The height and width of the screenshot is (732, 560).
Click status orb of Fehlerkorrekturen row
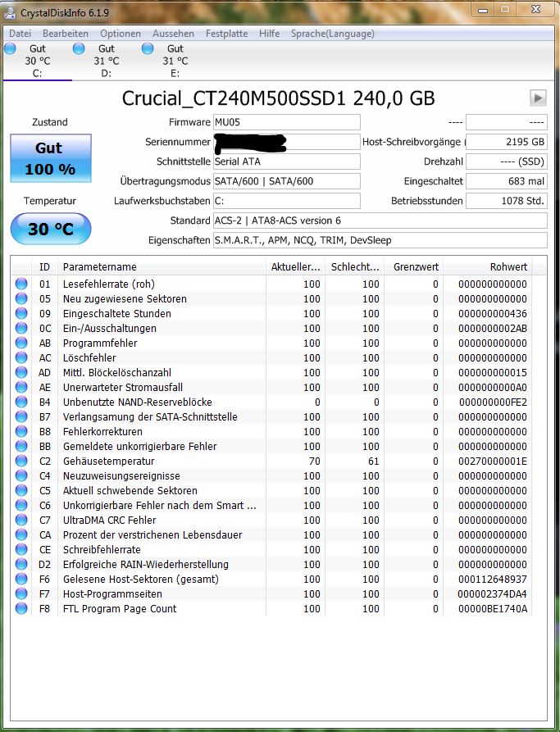[21, 431]
